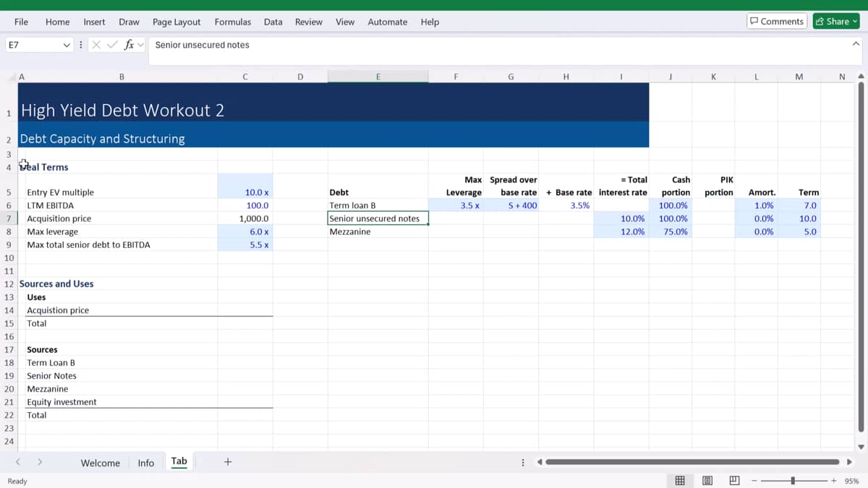The width and height of the screenshot is (868, 488).
Task: Click the zoom in plus button
Action: pyautogui.click(x=834, y=481)
